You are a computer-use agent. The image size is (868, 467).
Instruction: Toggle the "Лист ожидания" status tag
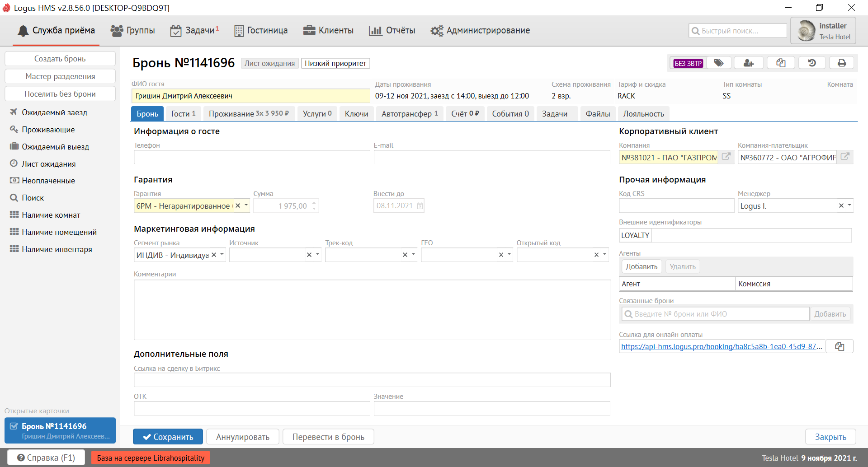269,63
